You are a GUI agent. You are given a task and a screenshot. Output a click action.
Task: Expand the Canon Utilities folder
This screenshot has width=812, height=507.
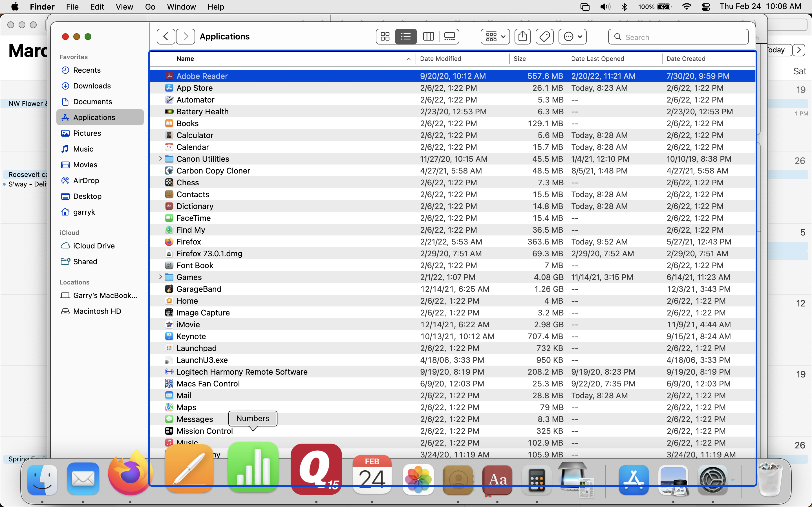(x=160, y=159)
